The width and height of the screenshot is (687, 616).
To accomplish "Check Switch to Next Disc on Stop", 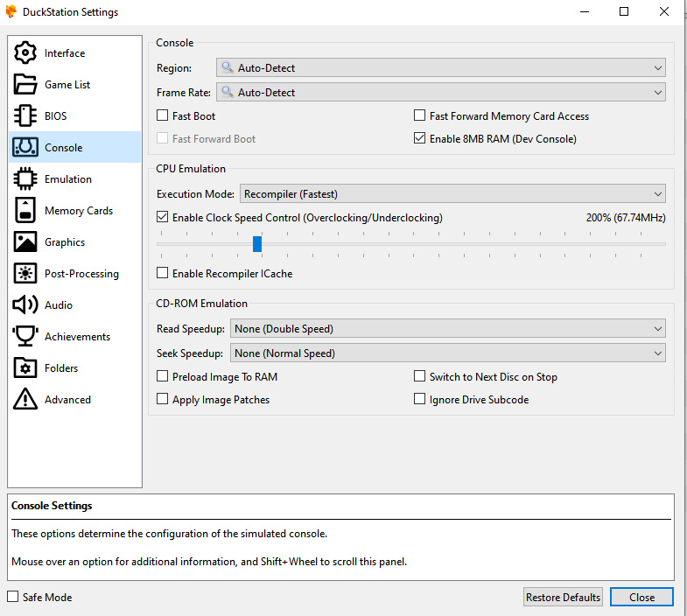I will coord(419,376).
